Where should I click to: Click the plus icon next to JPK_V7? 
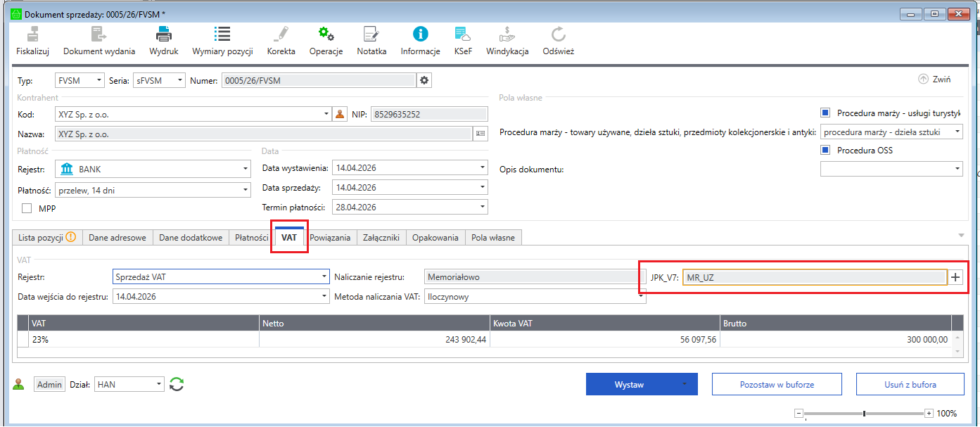[955, 277]
